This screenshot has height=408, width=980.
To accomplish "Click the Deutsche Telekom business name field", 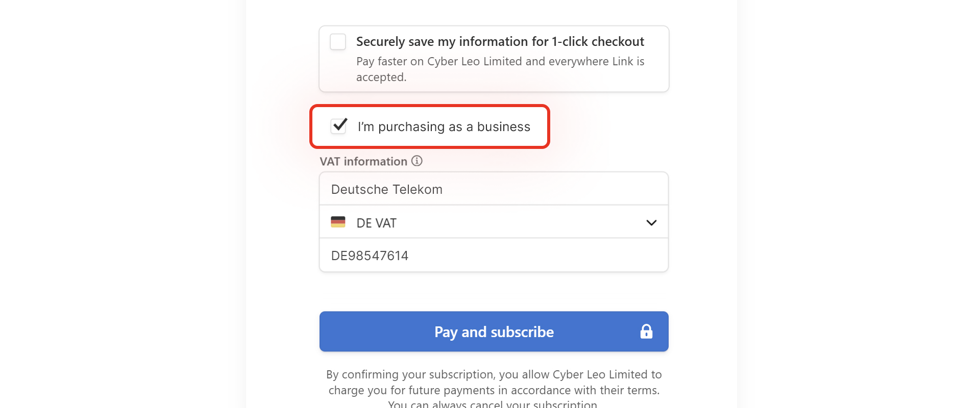I will pos(494,189).
